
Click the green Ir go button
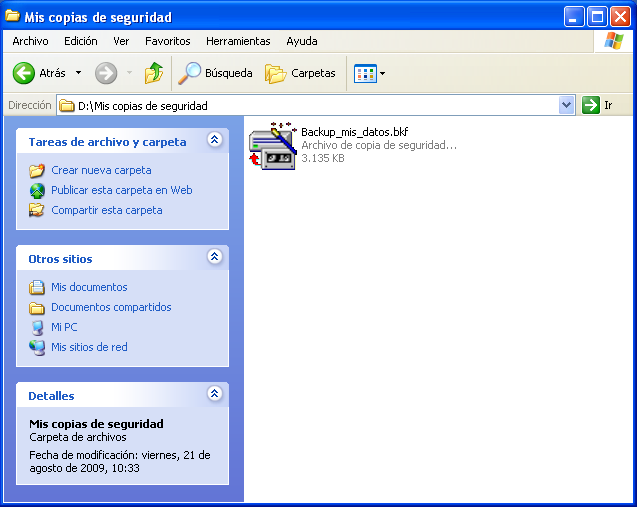point(597,105)
